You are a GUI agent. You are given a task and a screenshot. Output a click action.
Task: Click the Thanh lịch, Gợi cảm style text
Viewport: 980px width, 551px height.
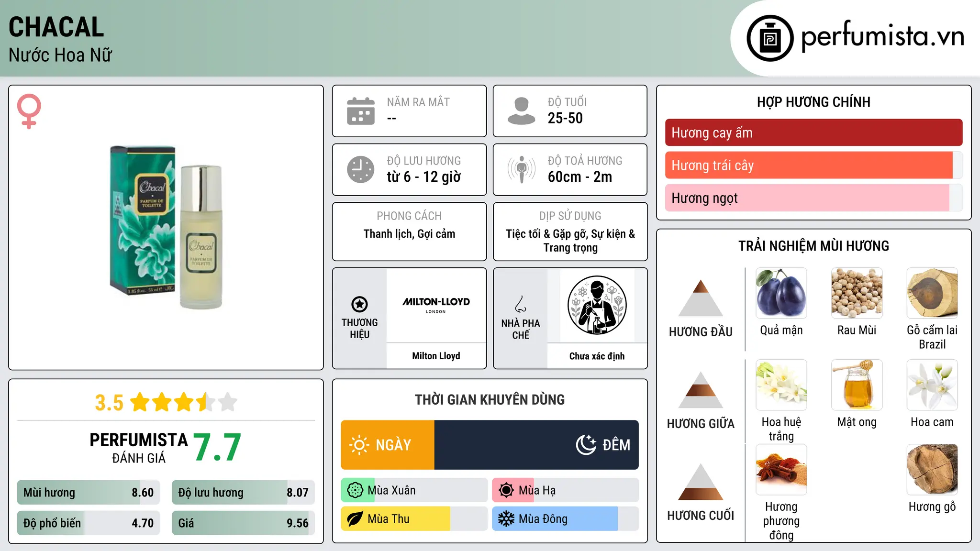point(409,234)
